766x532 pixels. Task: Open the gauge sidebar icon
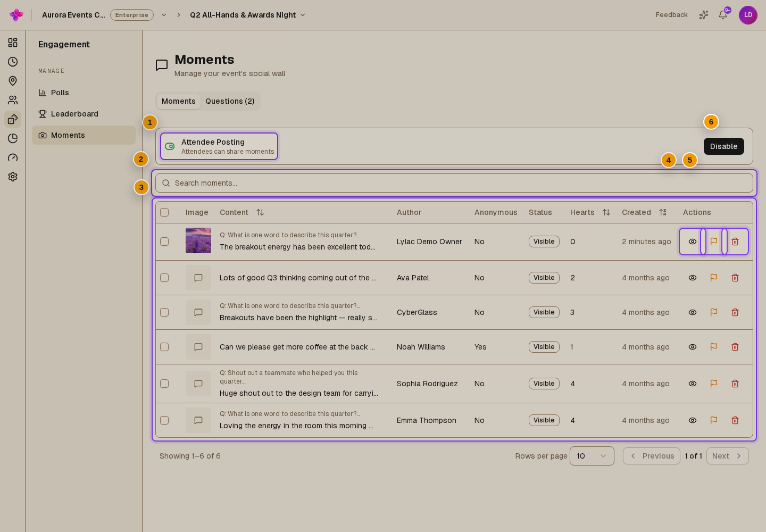[13, 157]
